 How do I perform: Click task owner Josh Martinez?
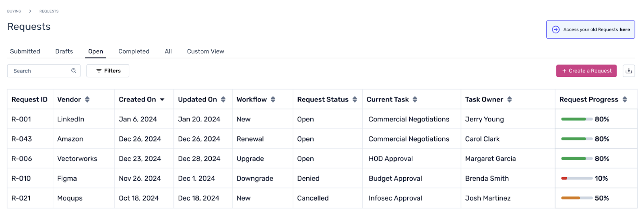pyautogui.click(x=488, y=198)
